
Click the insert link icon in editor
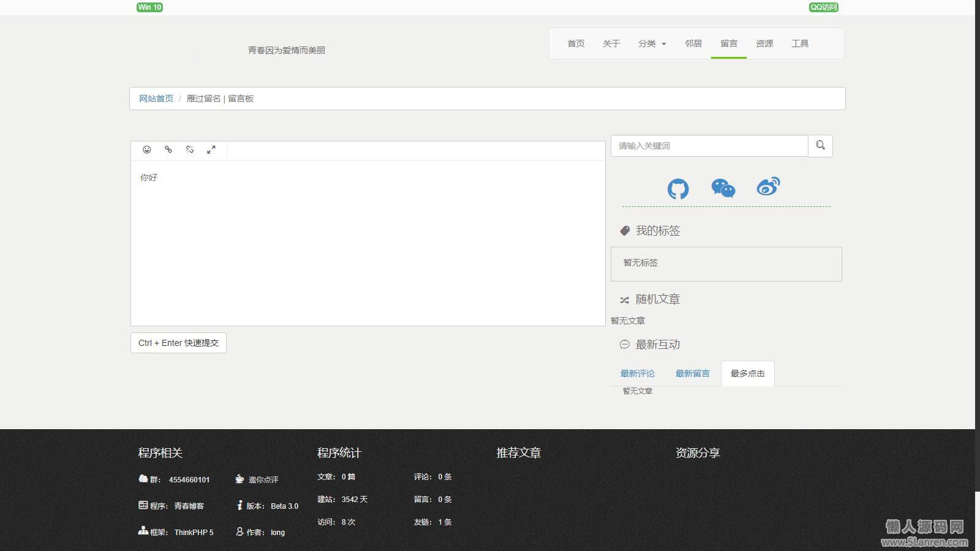(168, 149)
